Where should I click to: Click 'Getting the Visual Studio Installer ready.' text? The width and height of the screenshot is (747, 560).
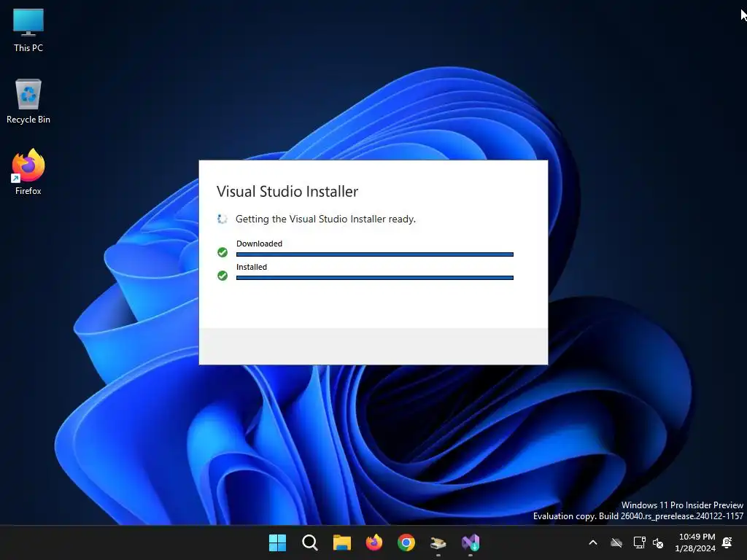[326, 219]
